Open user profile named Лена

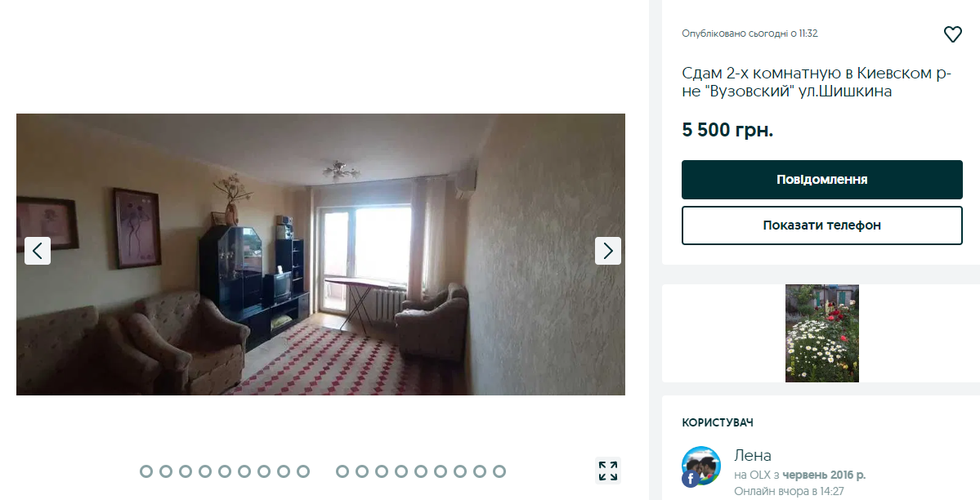[753, 455]
